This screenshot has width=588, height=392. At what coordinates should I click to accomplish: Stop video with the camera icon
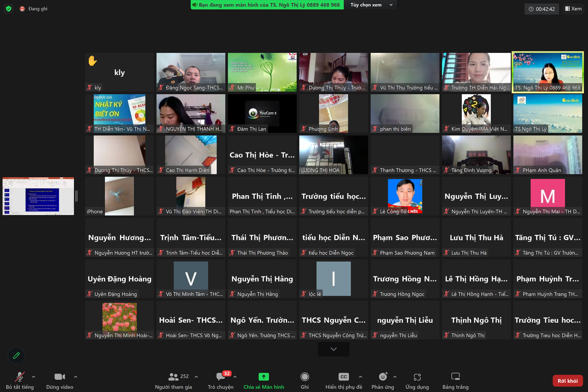[60, 376]
